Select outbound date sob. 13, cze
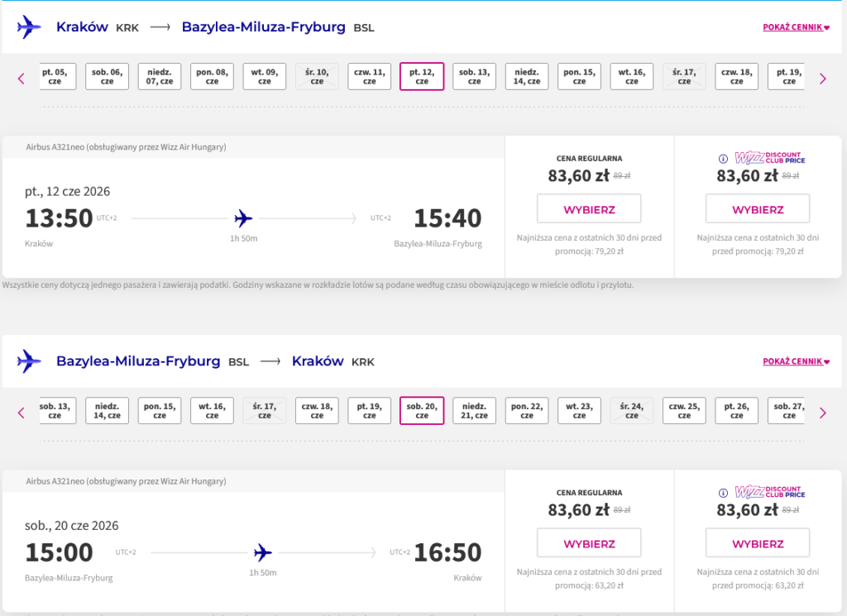The image size is (847, 616). pyautogui.click(x=474, y=76)
